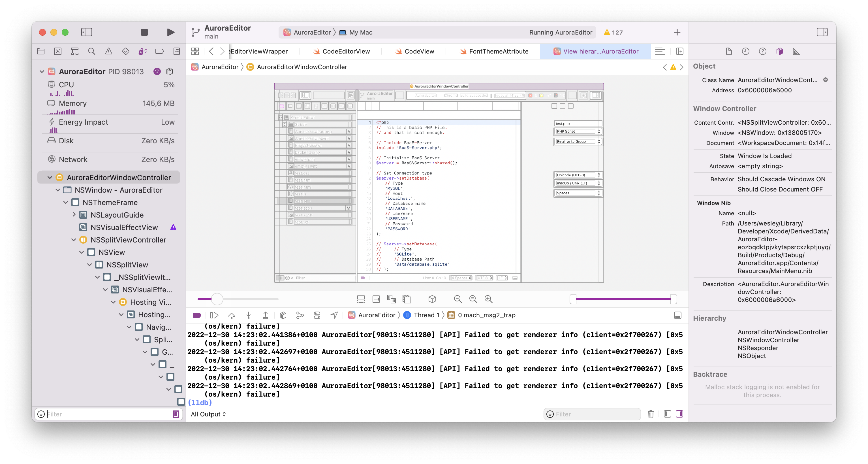Click the Step over icon in debug bar

(x=232, y=315)
